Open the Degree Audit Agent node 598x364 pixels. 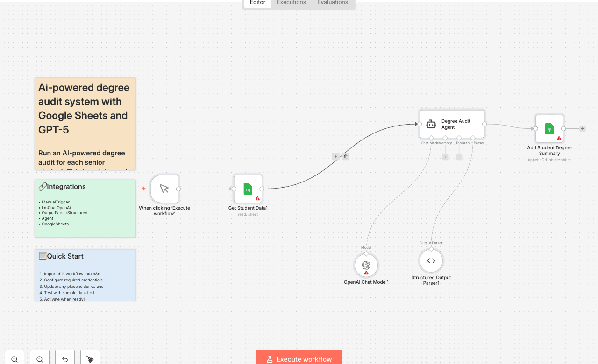point(451,124)
